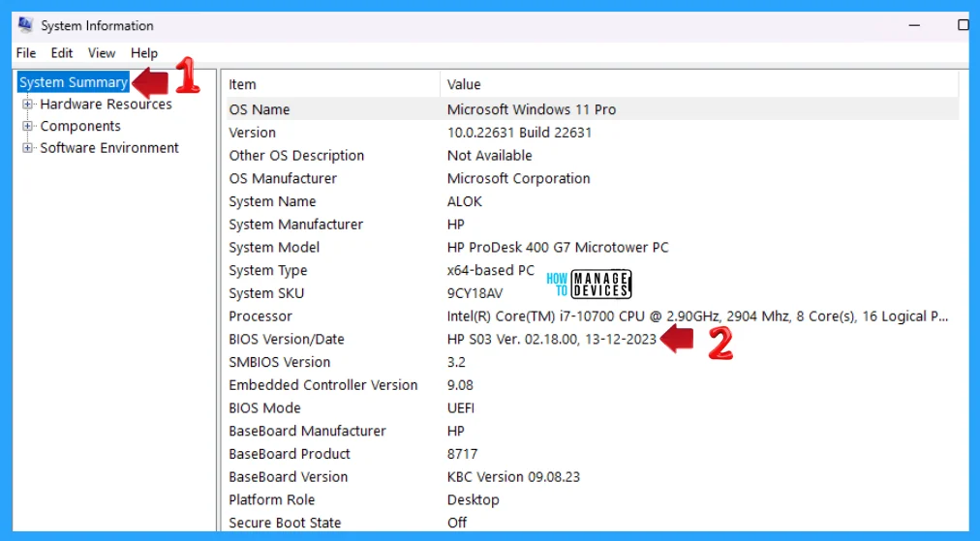Click the Microsoft Windows 11 Pro value

pyautogui.click(x=532, y=109)
